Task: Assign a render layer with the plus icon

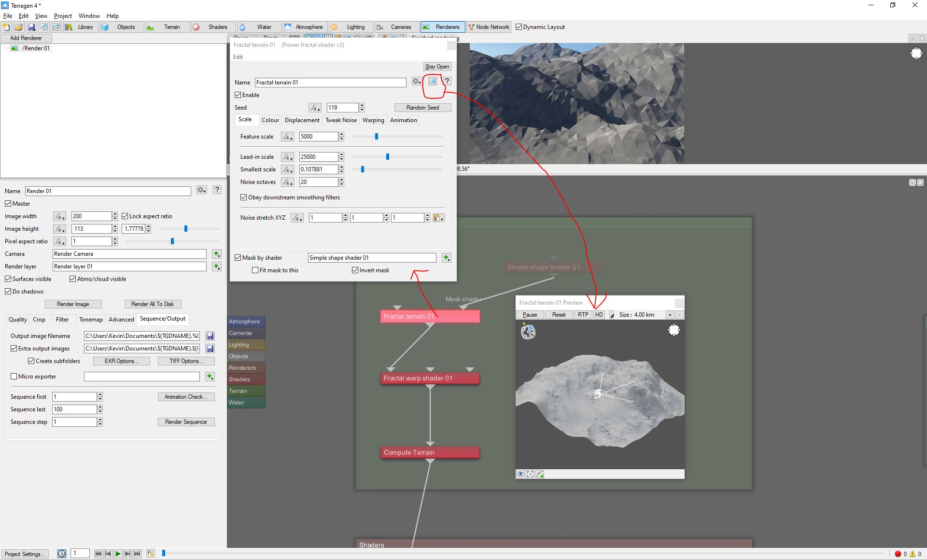Action: (217, 266)
